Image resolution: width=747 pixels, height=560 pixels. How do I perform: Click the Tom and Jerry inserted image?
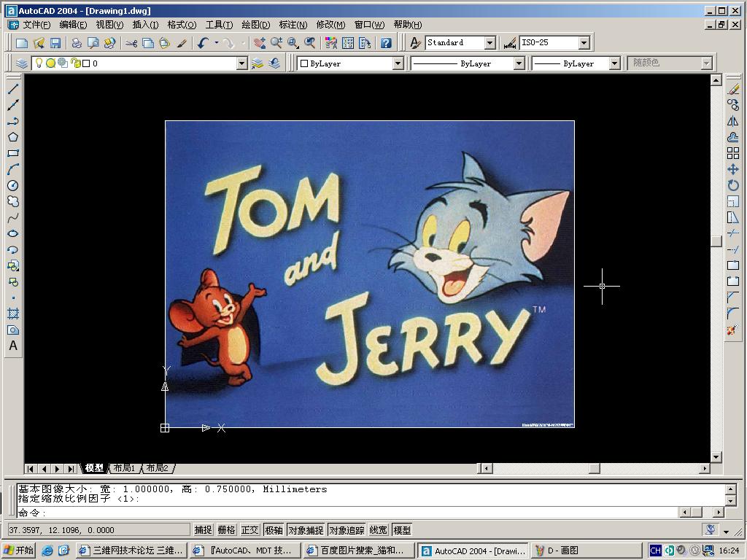click(x=370, y=274)
